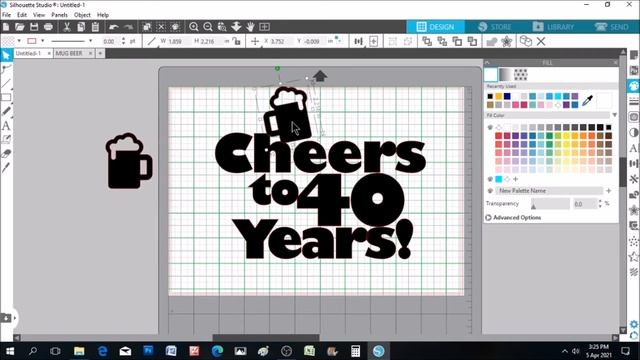The height and width of the screenshot is (360, 640).
Task: Switch to the DESIGN tab
Action: [x=436, y=27]
